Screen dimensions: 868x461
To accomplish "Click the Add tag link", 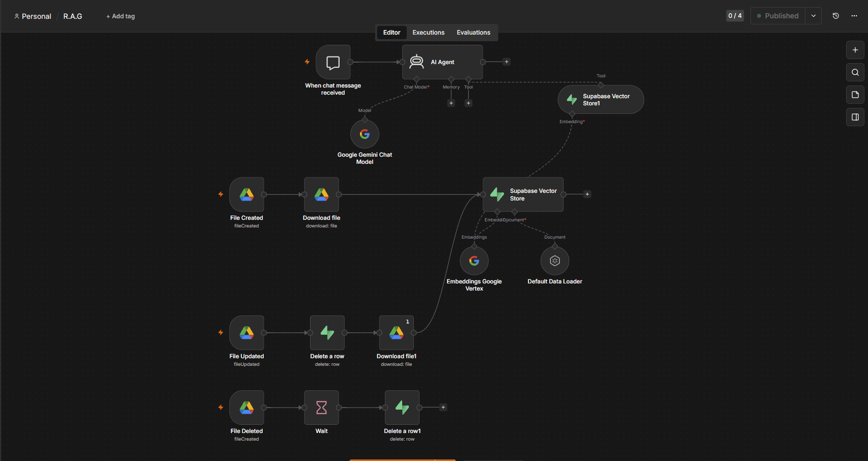I will pos(121,16).
